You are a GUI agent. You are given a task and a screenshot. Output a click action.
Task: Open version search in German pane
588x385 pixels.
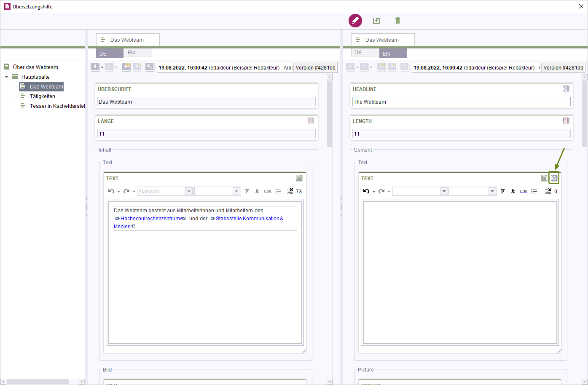pyautogui.click(x=149, y=67)
